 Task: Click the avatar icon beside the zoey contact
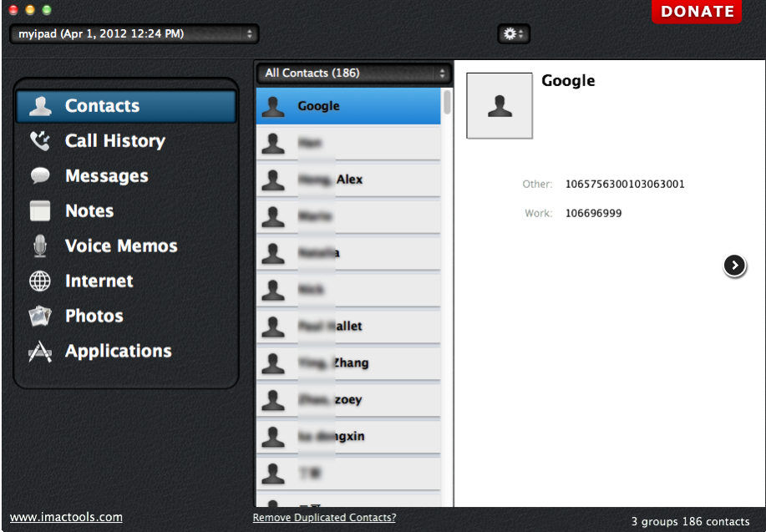pyautogui.click(x=273, y=399)
